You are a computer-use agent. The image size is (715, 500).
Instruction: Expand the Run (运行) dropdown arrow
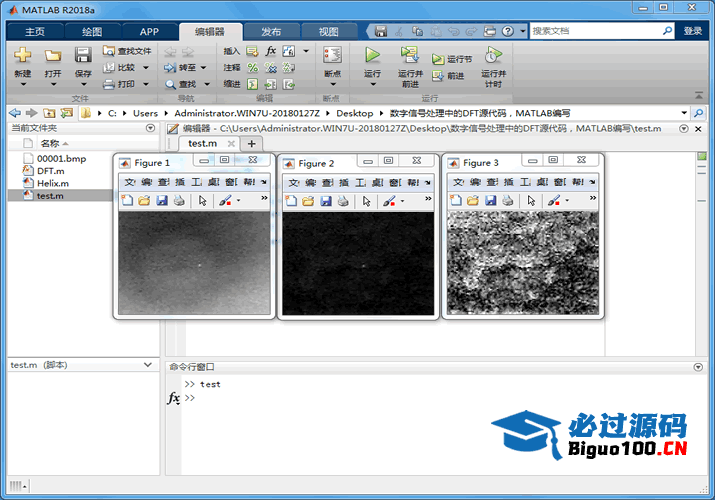tap(373, 84)
